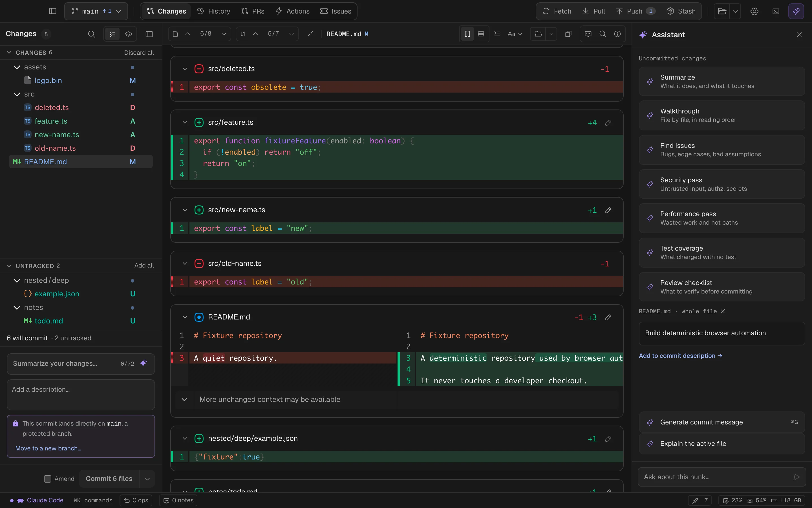Select deleted.ts in the file tree

coord(81,108)
